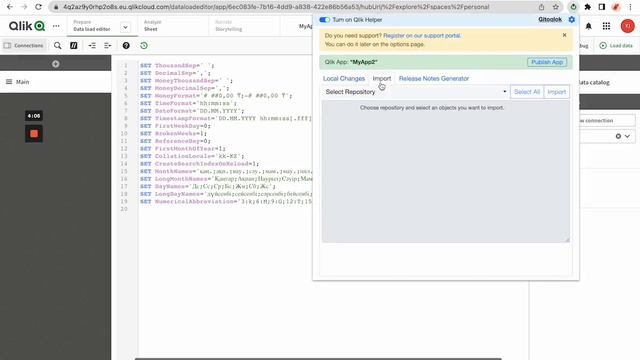Click the Publish App button
This screenshot has height=360, width=640.
pyautogui.click(x=547, y=62)
